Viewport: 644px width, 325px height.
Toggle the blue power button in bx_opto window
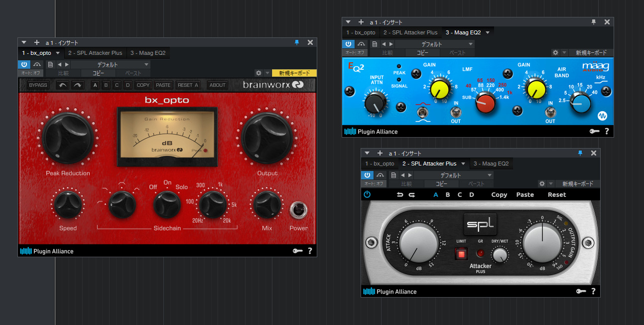pyautogui.click(x=24, y=64)
